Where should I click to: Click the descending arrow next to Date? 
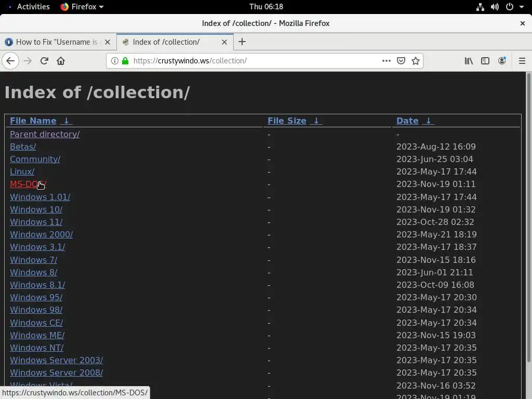pyautogui.click(x=429, y=121)
